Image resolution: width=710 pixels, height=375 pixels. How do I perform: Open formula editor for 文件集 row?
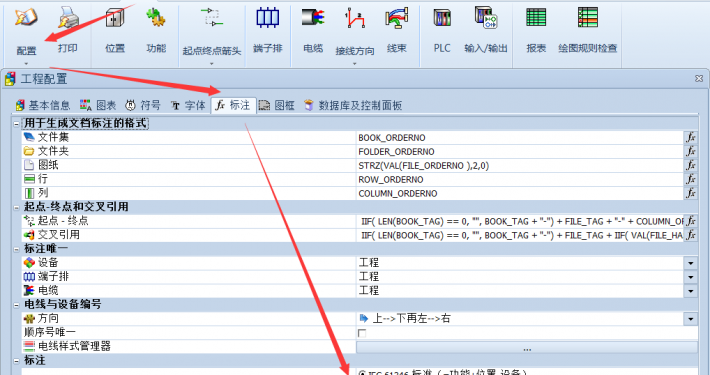pos(691,138)
